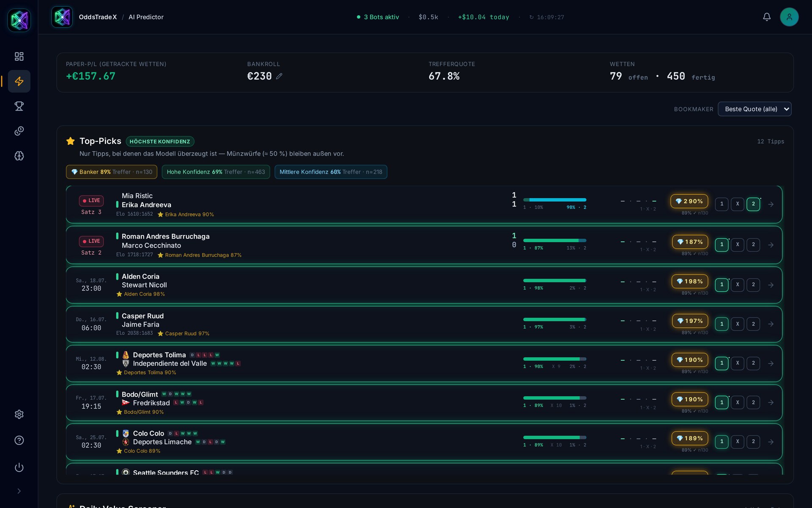Click the Casper Ruud 97% pick label
Screen dimensions: 812x508
click(184, 334)
